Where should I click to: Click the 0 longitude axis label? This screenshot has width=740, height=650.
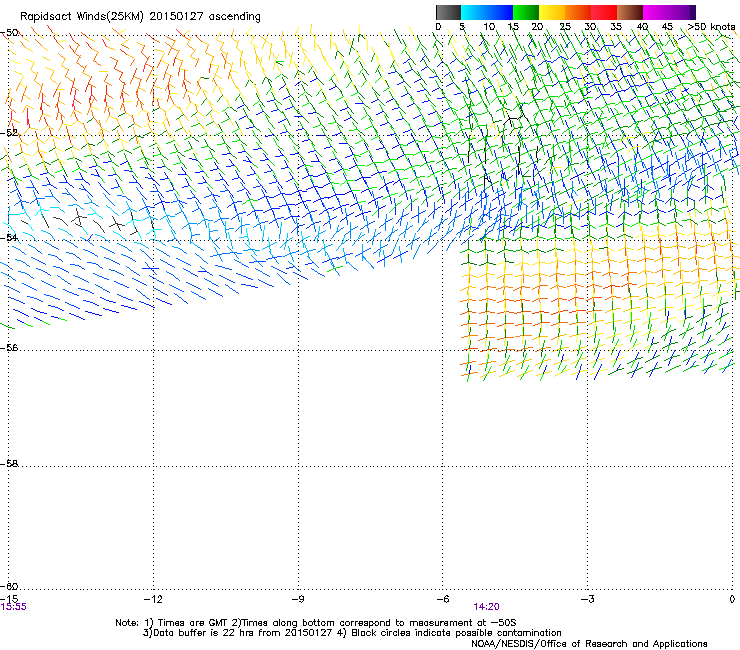pyautogui.click(x=732, y=599)
